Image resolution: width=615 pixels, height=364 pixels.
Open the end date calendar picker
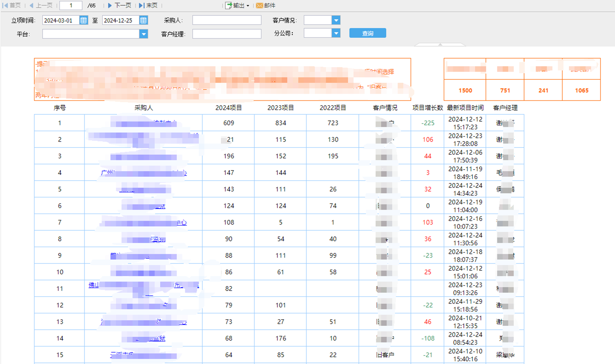[144, 20]
